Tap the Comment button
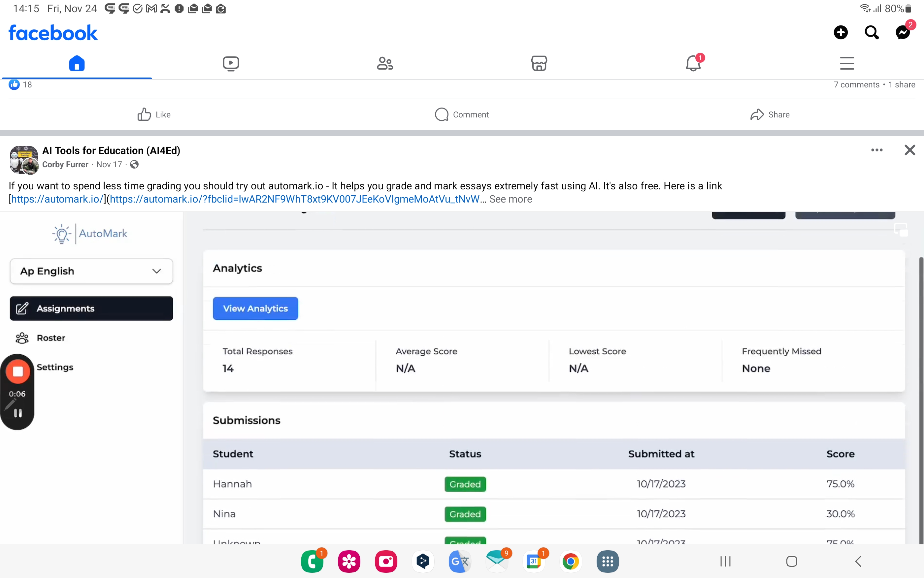This screenshot has width=924, height=578. pos(462,114)
